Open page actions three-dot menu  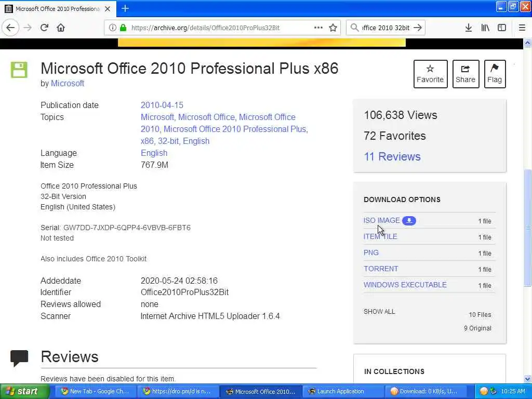(318, 28)
